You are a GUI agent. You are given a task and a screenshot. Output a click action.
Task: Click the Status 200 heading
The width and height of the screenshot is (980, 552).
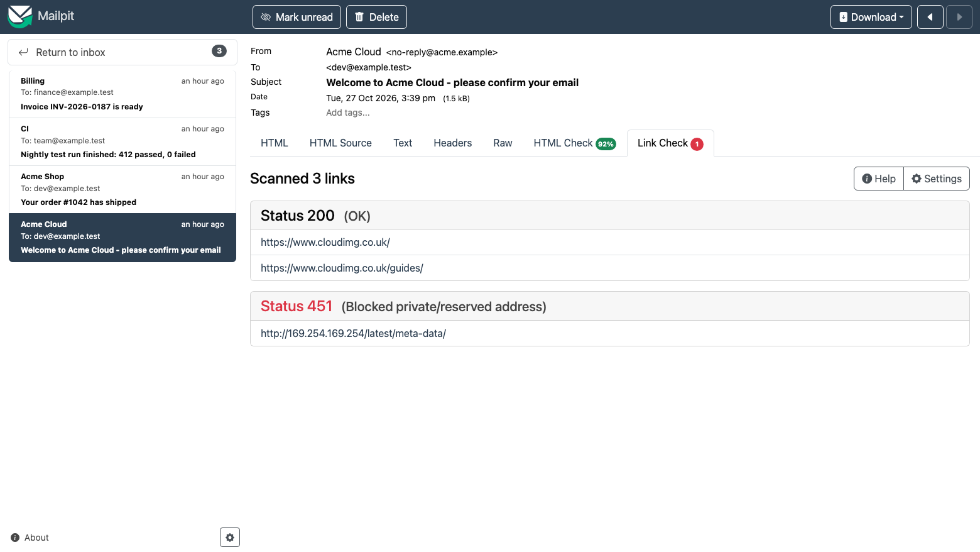(298, 216)
